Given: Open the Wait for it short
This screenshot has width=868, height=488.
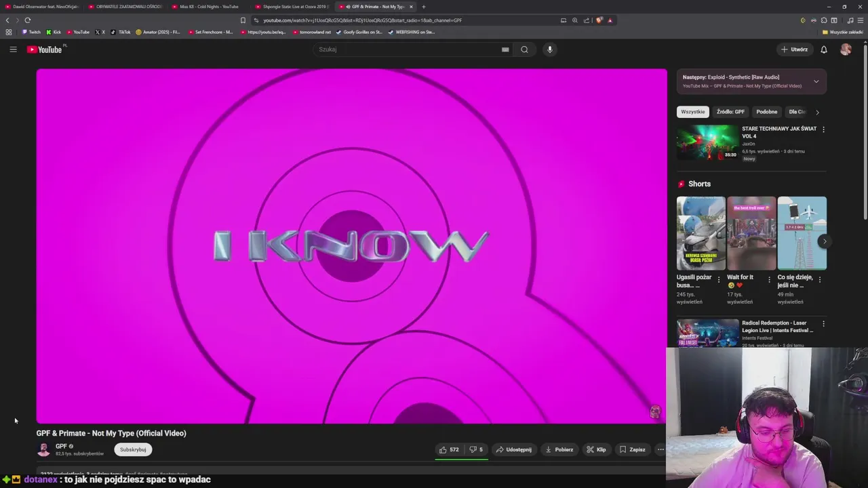Looking at the screenshot, I should coord(751,233).
